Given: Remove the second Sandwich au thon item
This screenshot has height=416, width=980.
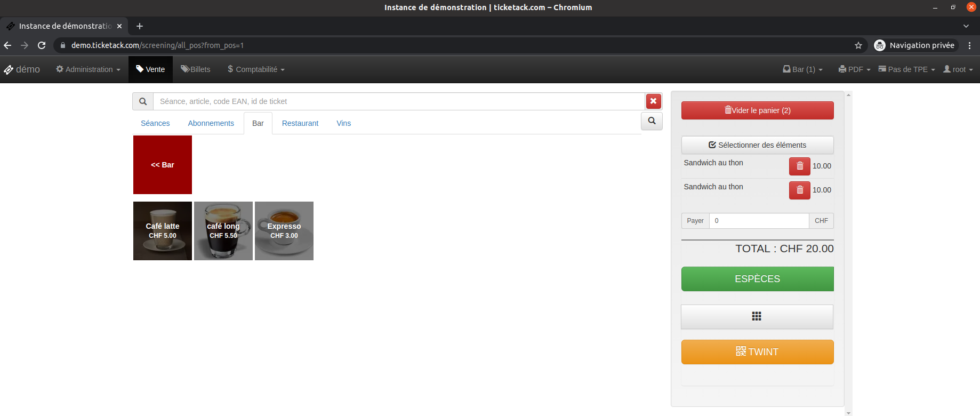Looking at the screenshot, I should [x=799, y=190].
